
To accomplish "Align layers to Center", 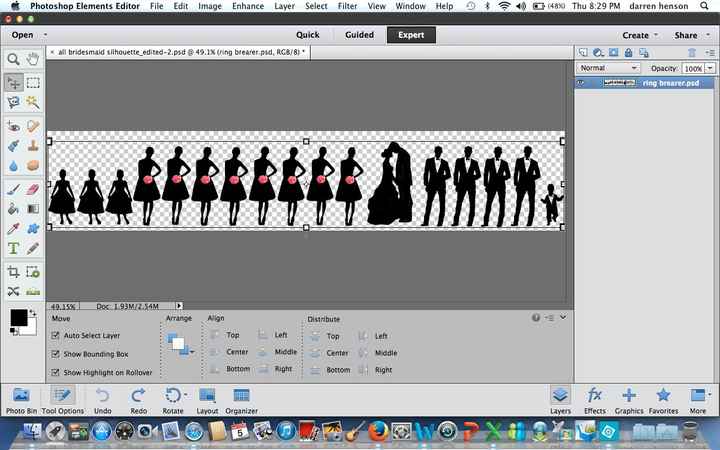I will [229, 352].
